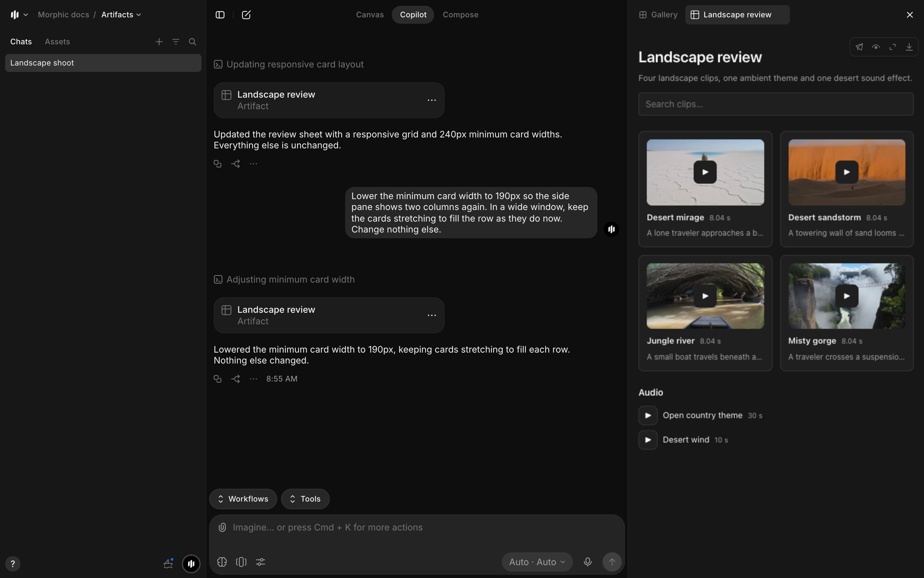This screenshot has height=578, width=924.
Task: Expand the artifact to fullscreen
Action: coord(892,47)
